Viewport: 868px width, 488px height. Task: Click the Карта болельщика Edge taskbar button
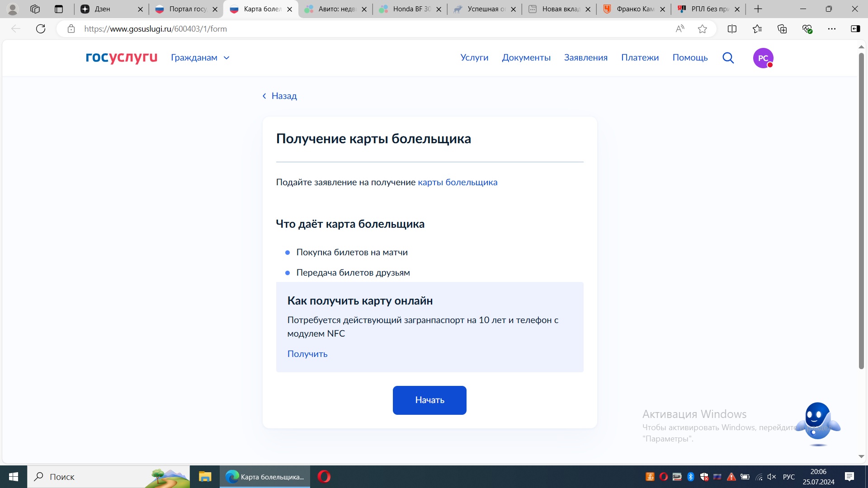click(265, 477)
